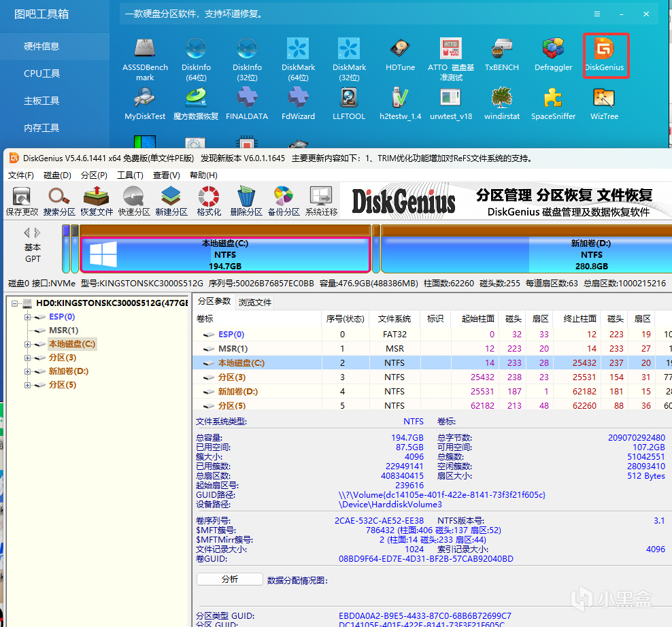Launch 魔方数据恢复 tool
The image size is (672, 627).
[x=196, y=104]
